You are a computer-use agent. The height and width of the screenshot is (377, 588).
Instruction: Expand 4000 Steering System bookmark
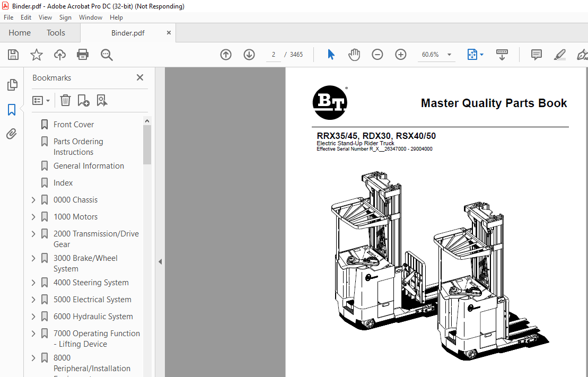(x=33, y=283)
